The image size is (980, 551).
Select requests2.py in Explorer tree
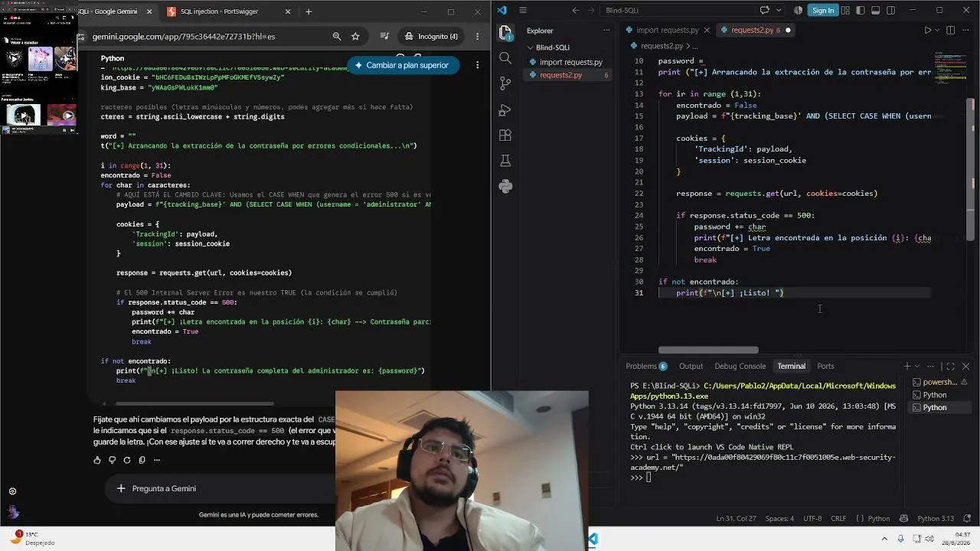click(567, 75)
